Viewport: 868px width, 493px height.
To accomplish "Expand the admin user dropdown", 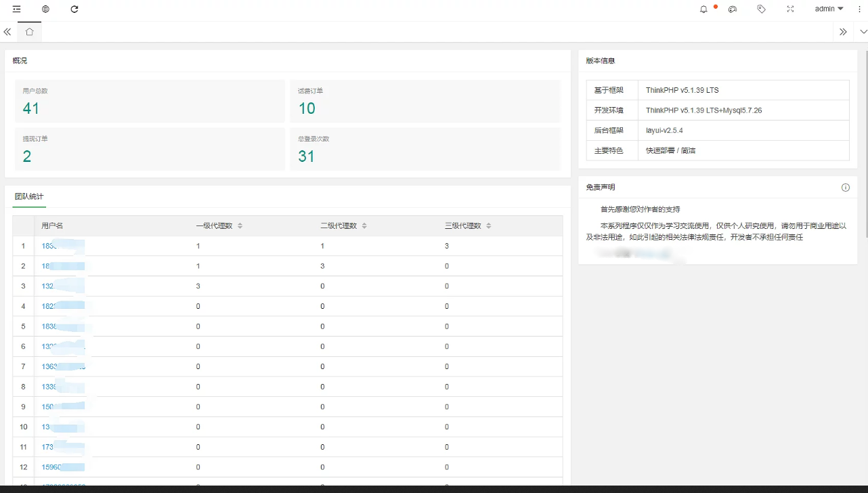I will coord(829,9).
